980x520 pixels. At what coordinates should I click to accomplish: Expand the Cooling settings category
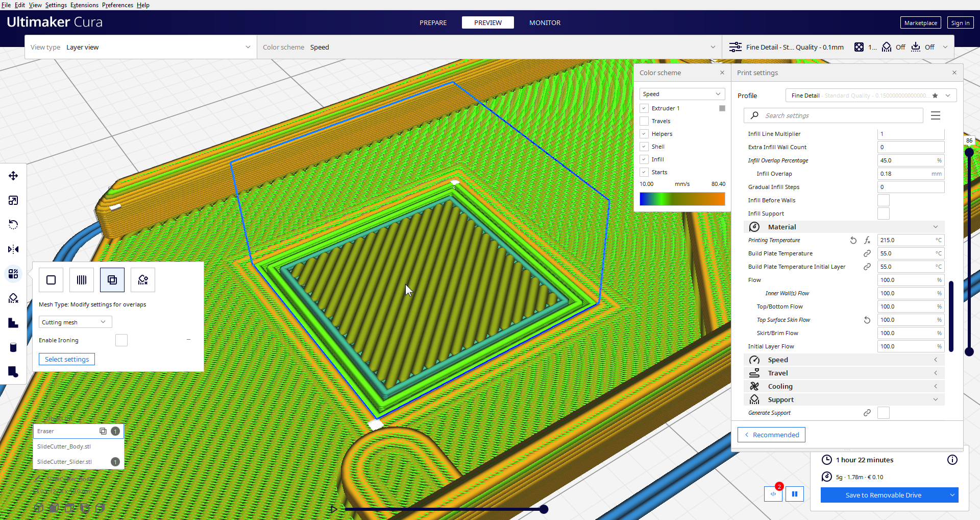coord(844,386)
